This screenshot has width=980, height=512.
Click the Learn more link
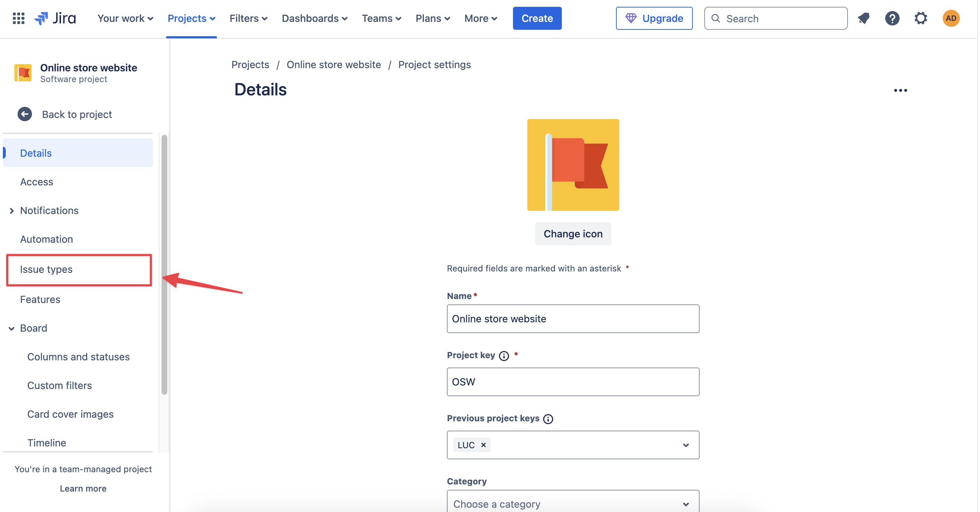(83, 488)
